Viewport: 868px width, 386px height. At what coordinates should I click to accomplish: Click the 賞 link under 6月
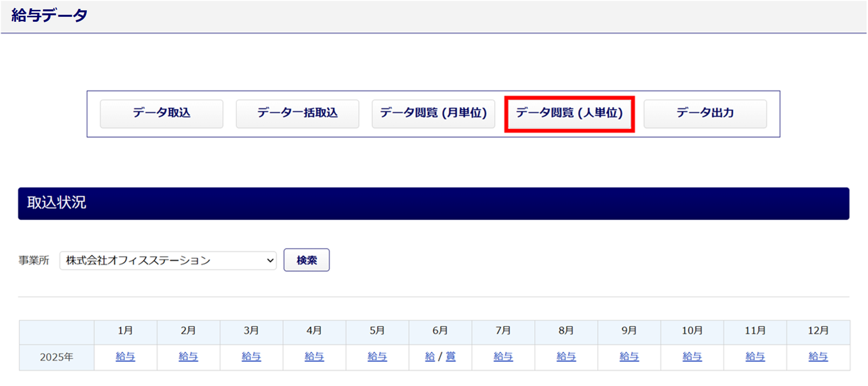[451, 356]
